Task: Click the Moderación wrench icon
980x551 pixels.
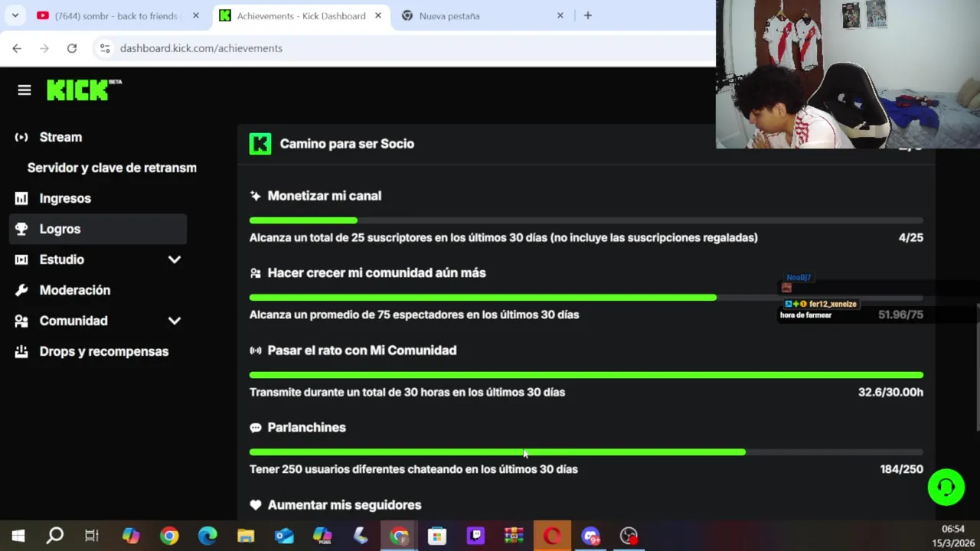Action: (x=21, y=290)
